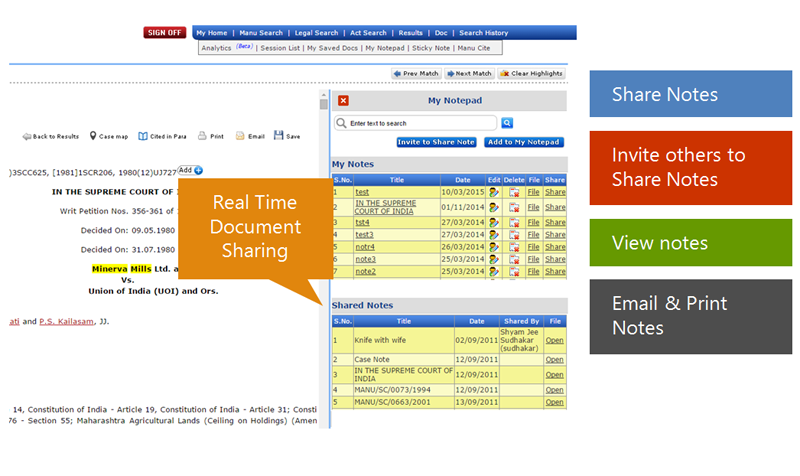800x476 pixels.
Task: Go to My Saved Docs submenu
Action: (x=332, y=47)
